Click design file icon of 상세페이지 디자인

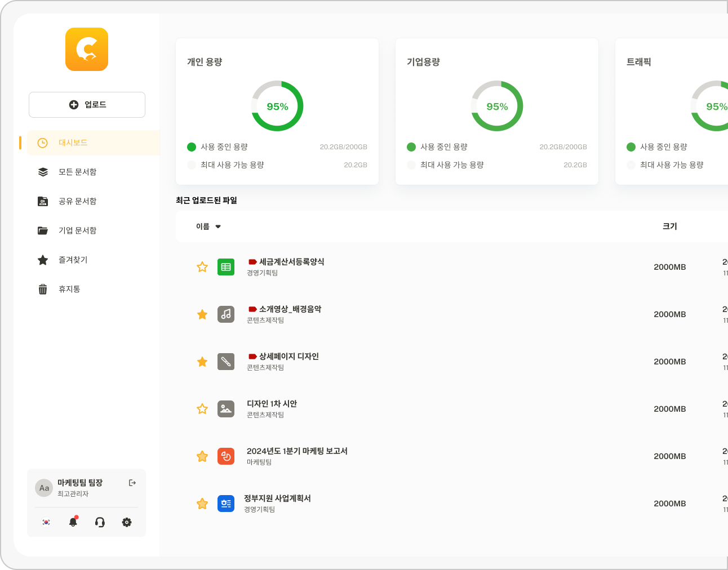(x=226, y=362)
